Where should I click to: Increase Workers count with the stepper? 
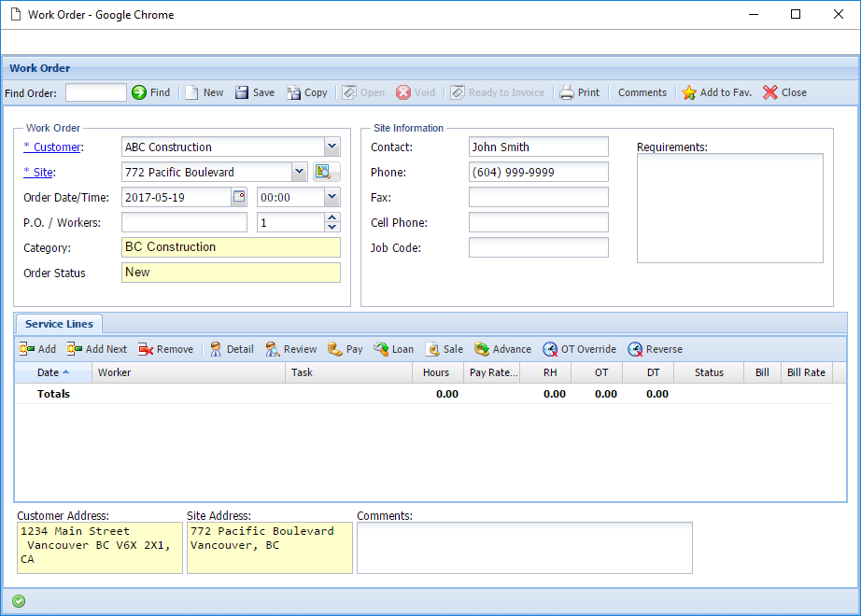pos(332,217)
